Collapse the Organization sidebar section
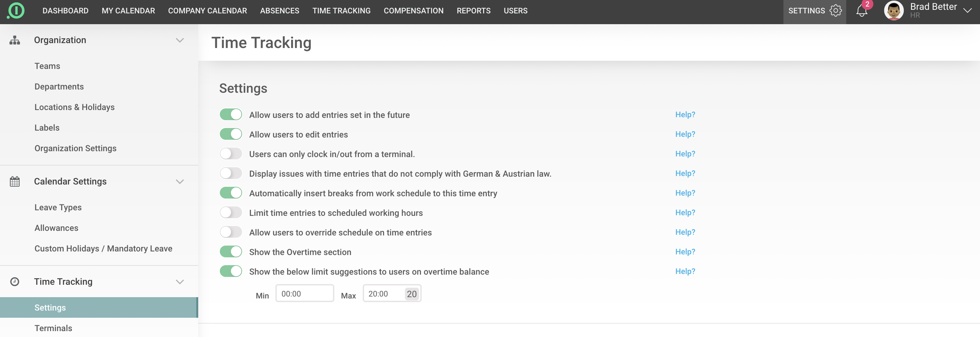980x337 pixels. pyautogui.click(x=180, y=40)
